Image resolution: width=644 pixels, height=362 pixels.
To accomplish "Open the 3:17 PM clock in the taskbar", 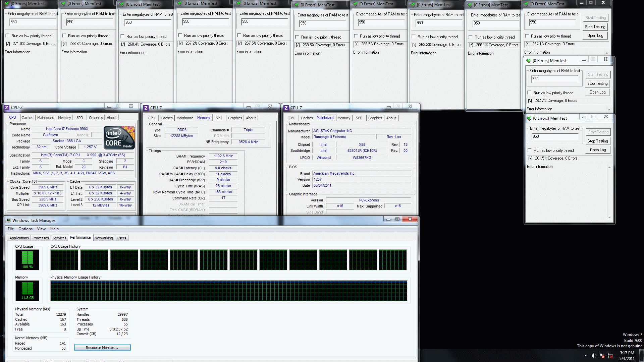I will [x=627, y=356].
